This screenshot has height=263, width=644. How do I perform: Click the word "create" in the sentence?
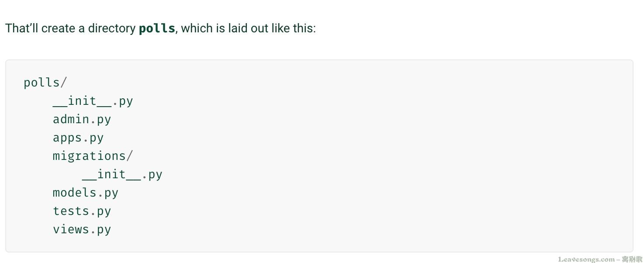tap(58, 28)
